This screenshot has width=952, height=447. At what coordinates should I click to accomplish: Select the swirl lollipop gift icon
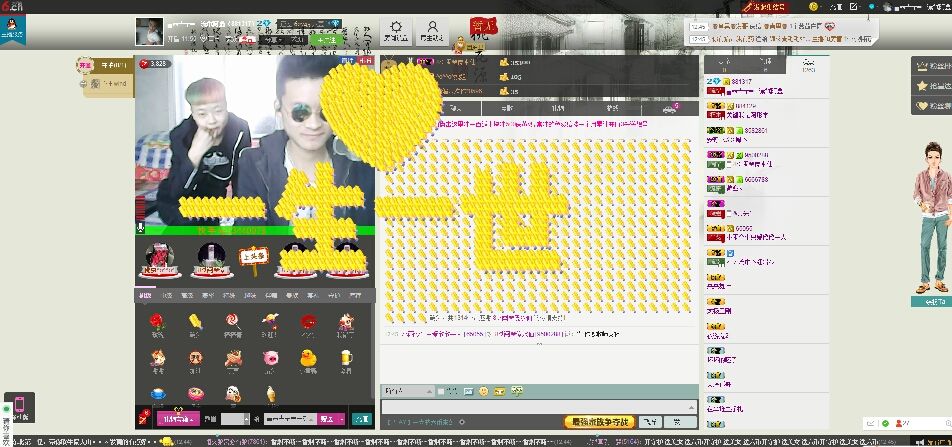[x=232, y=322]
